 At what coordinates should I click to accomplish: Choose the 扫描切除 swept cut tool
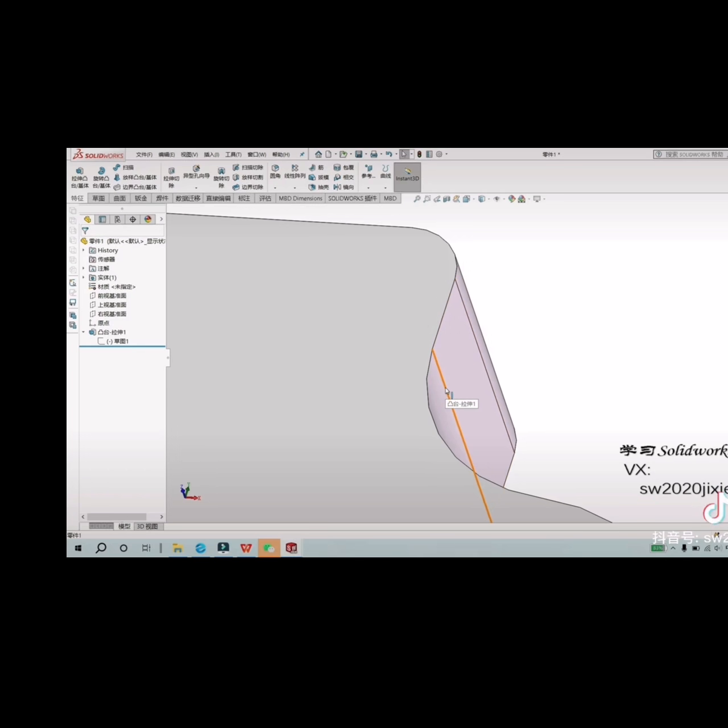(248, 168)
